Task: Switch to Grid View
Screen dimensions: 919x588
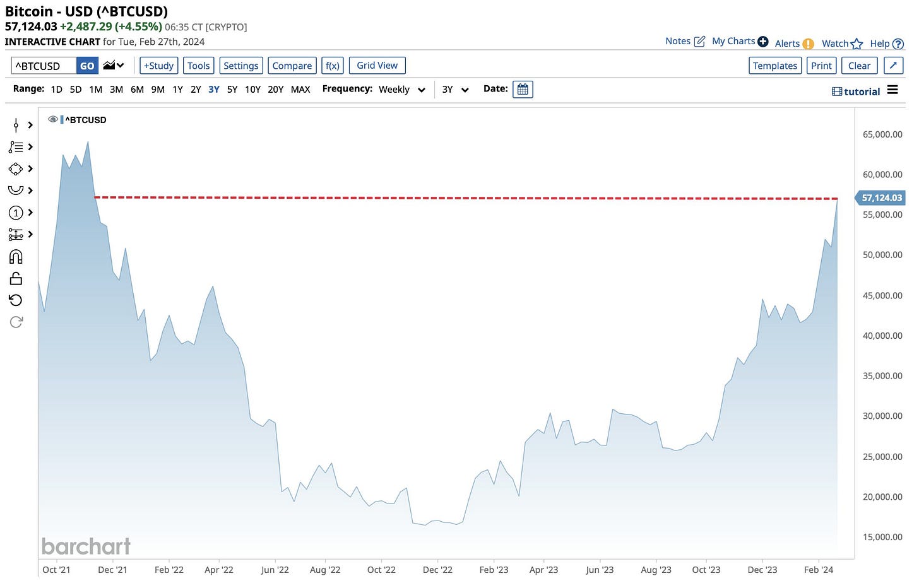Action: pyautogui.click(x=377, y=66)
